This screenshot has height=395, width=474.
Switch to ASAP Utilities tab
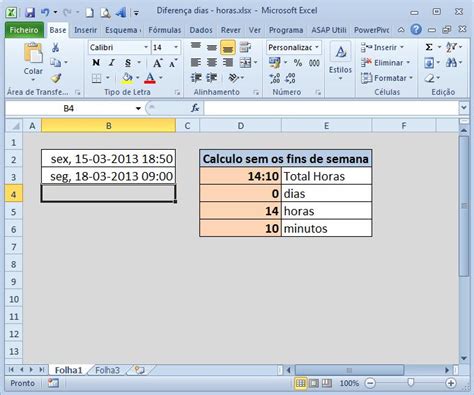pos(329,30)
